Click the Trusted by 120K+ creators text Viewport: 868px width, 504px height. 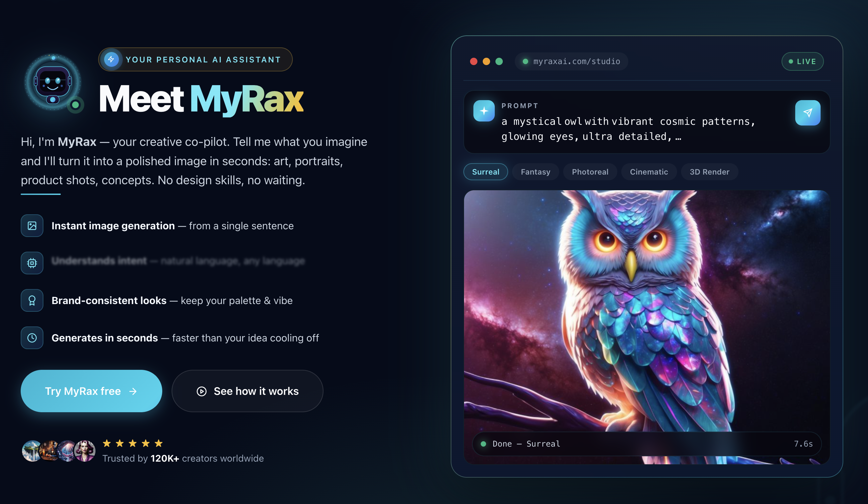(183, 459)
